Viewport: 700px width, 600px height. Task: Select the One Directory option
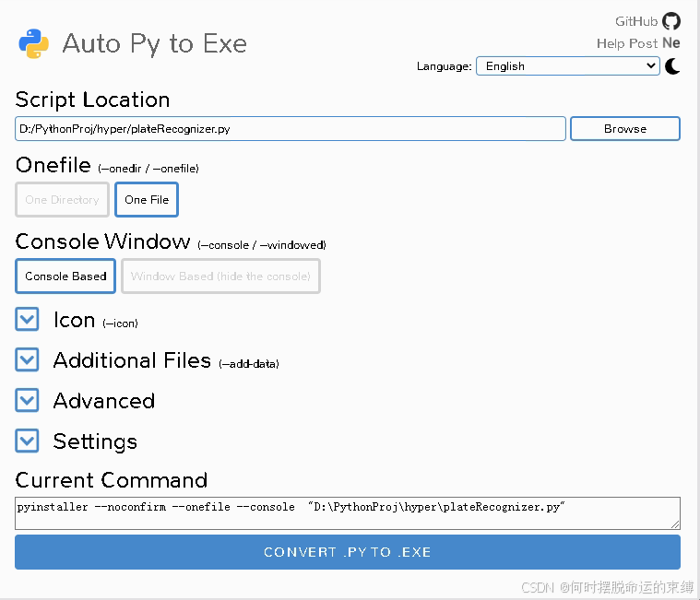coord(62,199)
